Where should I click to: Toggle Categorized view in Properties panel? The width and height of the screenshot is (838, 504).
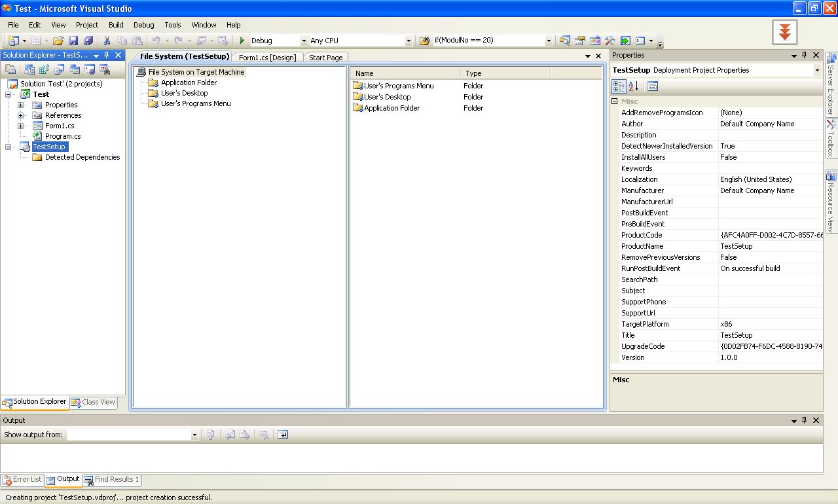click(x=619, y=86)
